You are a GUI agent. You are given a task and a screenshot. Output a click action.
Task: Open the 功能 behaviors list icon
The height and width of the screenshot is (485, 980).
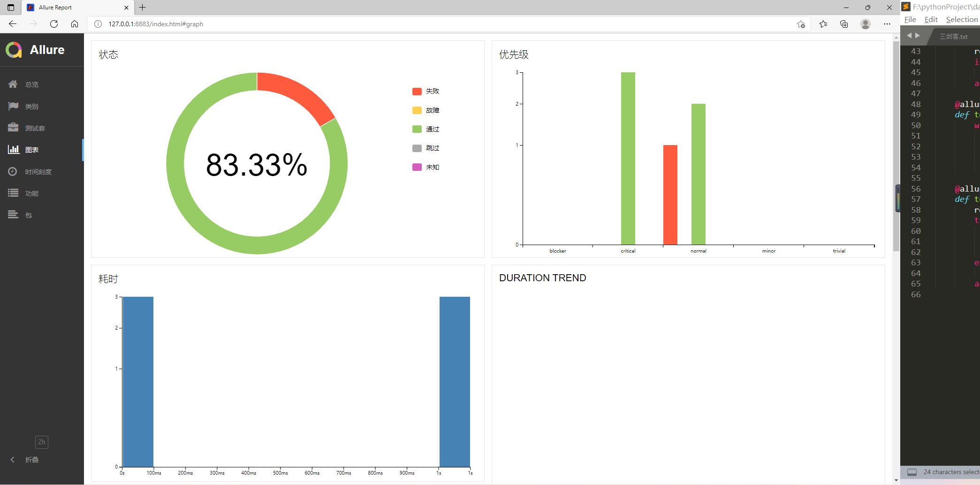[13, 193]
